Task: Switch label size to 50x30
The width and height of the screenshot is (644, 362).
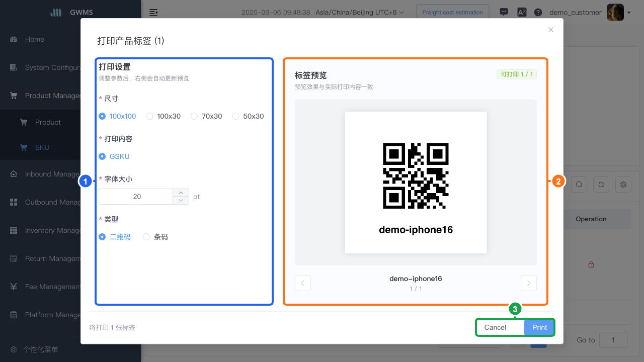Action: [248, 116]
